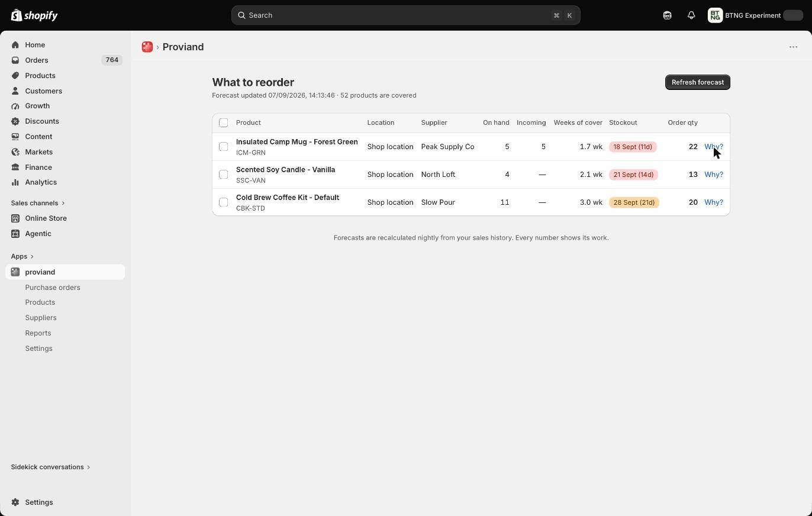The width and height of the screenshot is (812, 516).
Task: Click the Content icon in sidebar
Action: 15,137
